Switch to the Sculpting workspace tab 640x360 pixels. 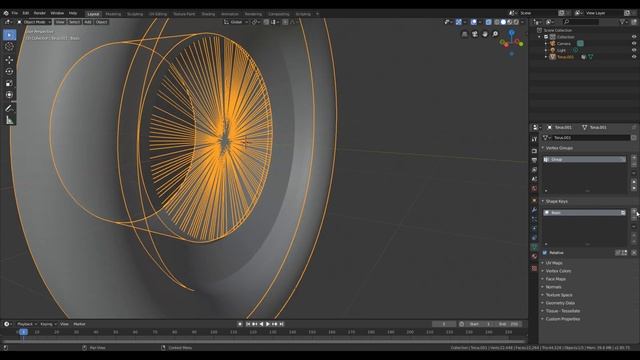pos(135,14)
